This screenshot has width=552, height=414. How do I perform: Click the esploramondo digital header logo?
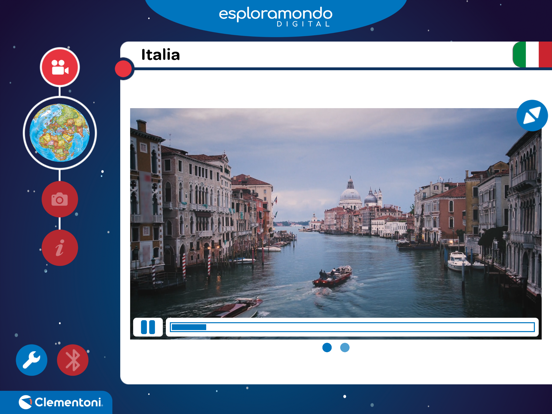point(275,17)
